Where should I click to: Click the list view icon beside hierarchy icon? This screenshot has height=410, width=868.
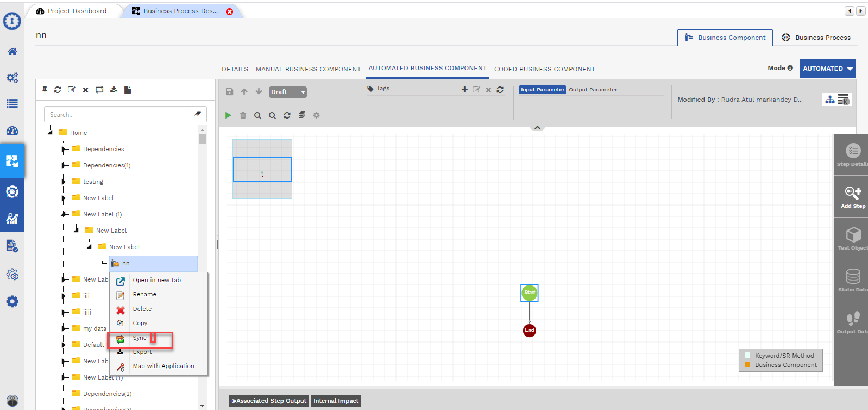(844, 100)
